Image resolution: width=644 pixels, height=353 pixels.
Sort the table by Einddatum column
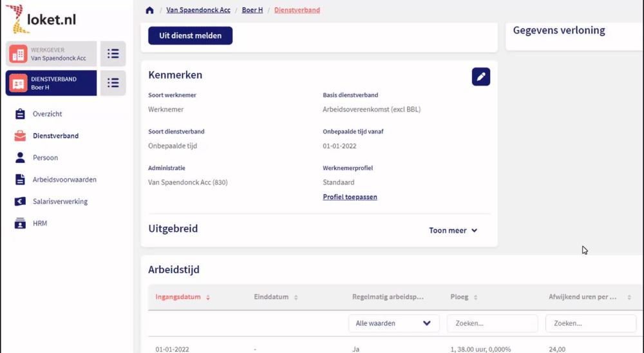tap(276, 297)
